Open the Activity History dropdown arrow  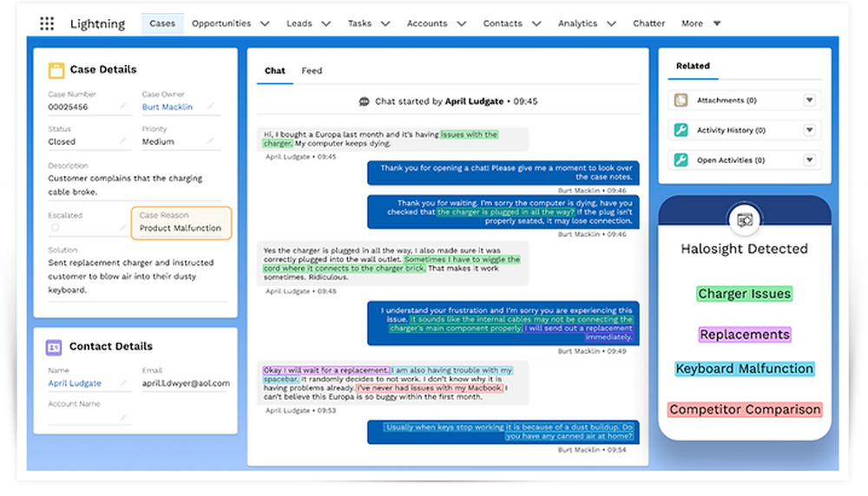point(809,130)
